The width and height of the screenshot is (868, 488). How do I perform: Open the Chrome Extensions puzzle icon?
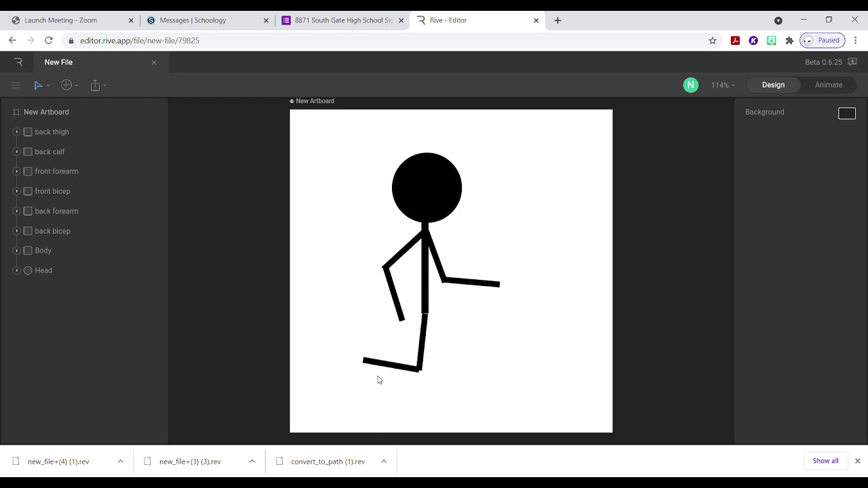pos(789,41)
